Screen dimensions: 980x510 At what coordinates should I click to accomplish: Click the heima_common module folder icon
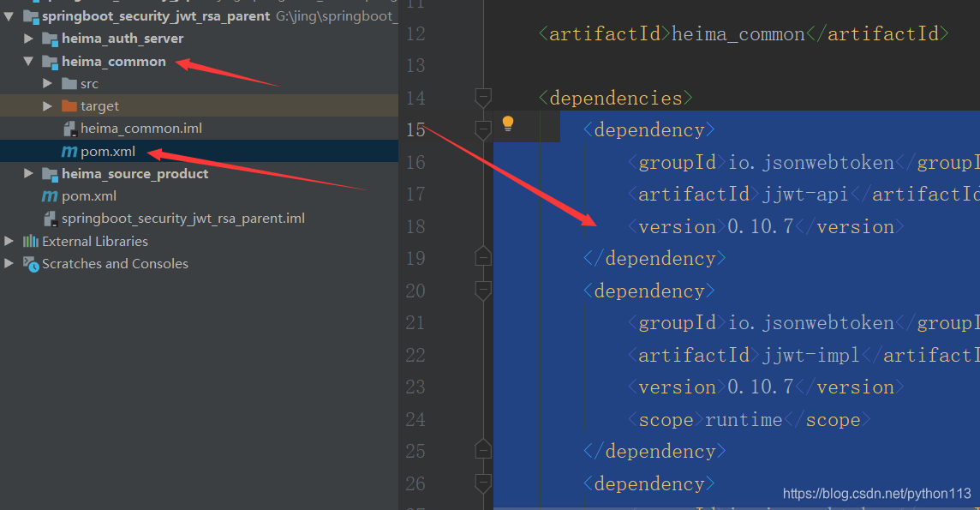click(x=50, y=62)
